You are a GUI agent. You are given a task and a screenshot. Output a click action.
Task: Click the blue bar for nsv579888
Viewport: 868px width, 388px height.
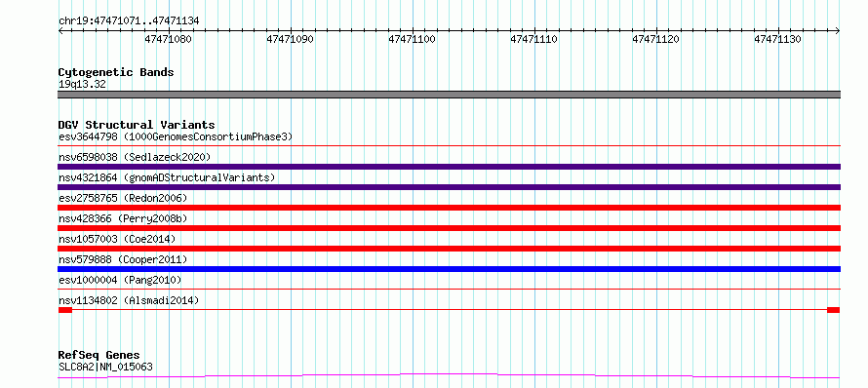tap(449, 269)
